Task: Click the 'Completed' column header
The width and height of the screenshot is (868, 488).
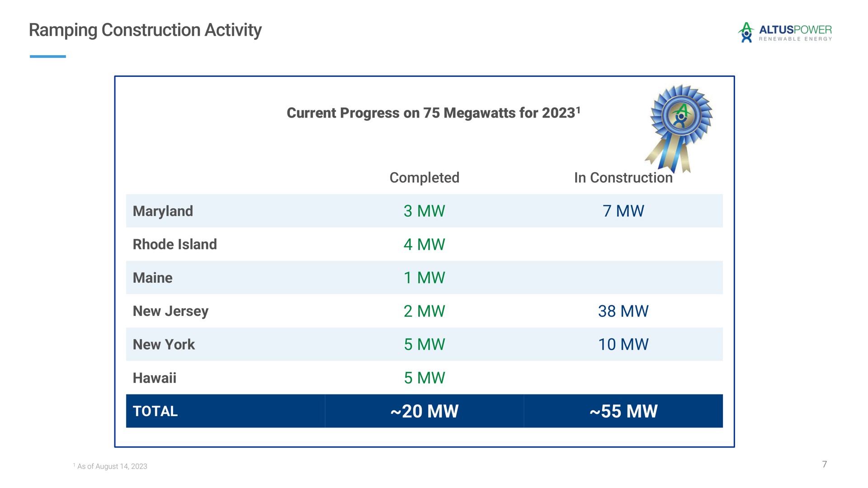Action: [x=424, y=178]
